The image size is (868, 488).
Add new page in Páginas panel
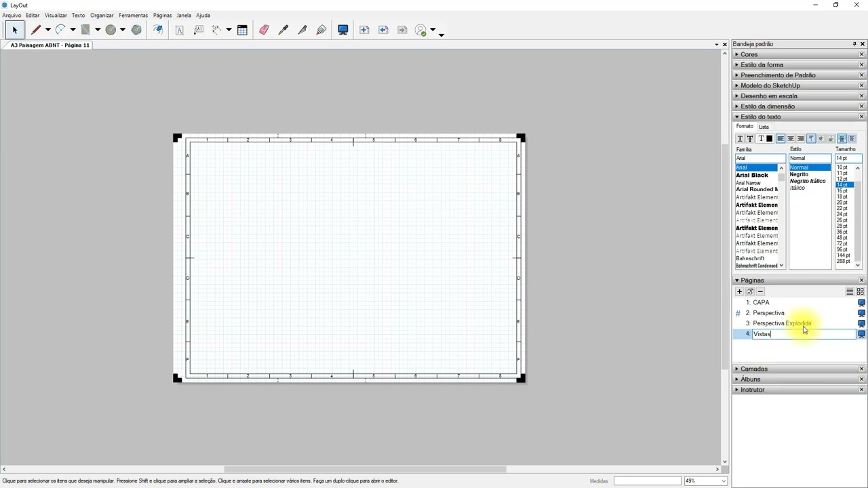(739, 291)
